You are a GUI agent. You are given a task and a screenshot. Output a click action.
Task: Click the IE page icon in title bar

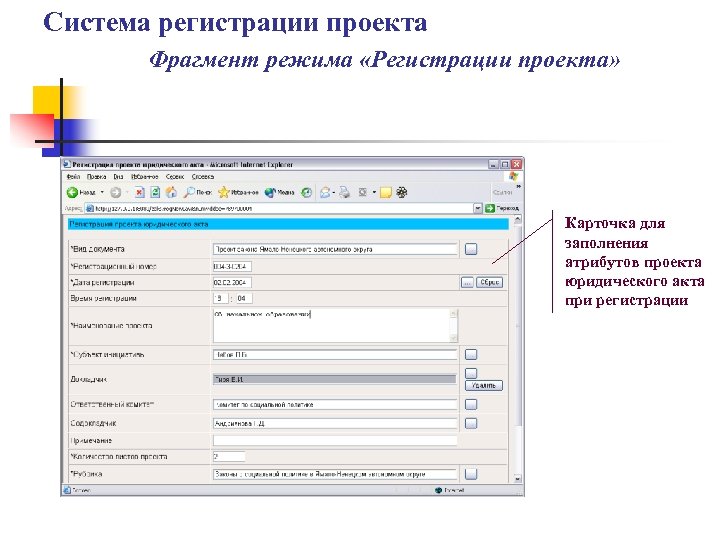tap(67, 164)
